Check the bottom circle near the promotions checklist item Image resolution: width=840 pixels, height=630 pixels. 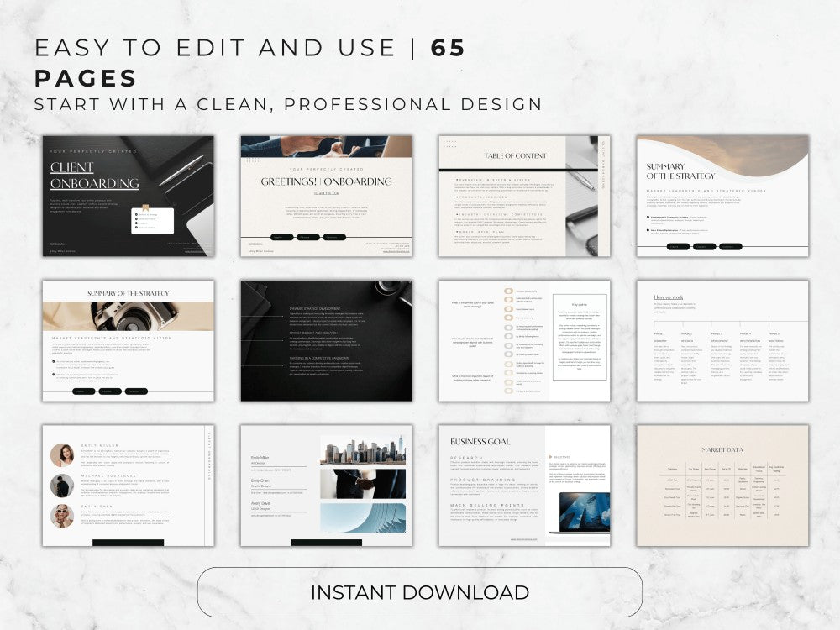click(508, 391)
